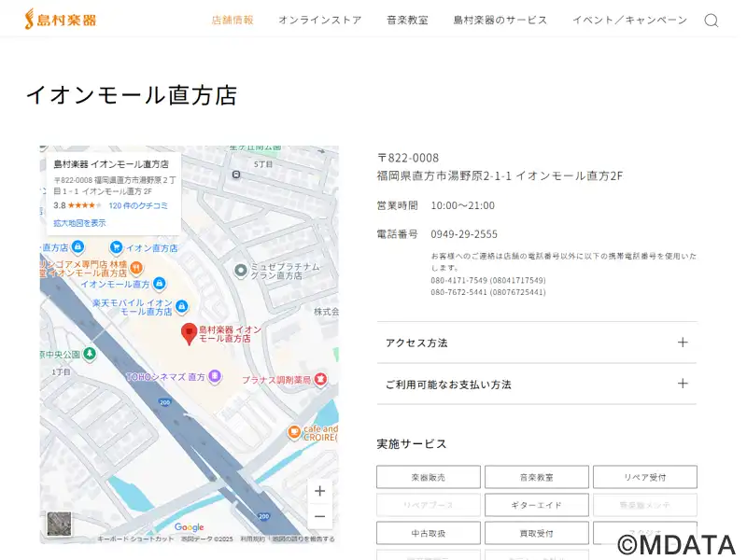
Task: Zoom in the map with plus button
Action: point(319,491)
